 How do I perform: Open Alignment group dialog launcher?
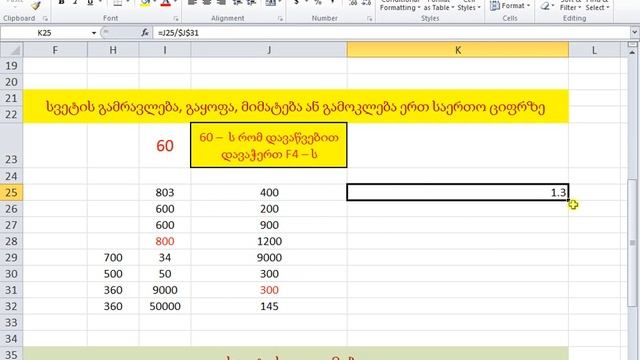pos(280,19)
